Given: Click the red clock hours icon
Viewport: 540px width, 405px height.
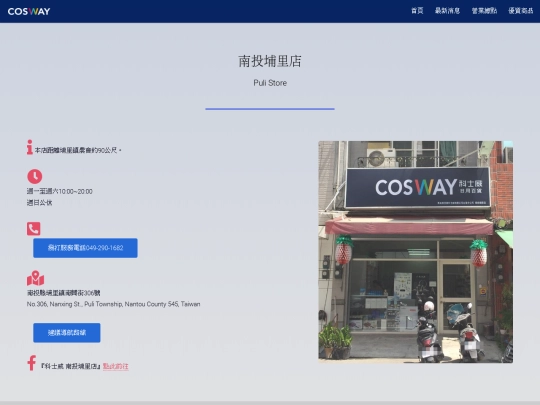Looking at the screenshot, I should pyautogui.click(x=35, y=176).
